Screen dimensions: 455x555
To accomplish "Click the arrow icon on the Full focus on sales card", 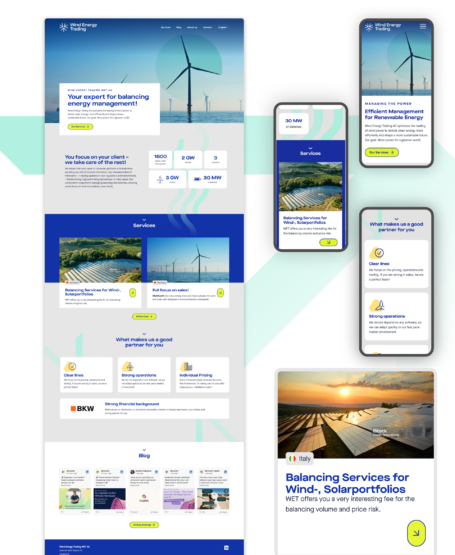I will pyautogui.click(x=220, y=293).
